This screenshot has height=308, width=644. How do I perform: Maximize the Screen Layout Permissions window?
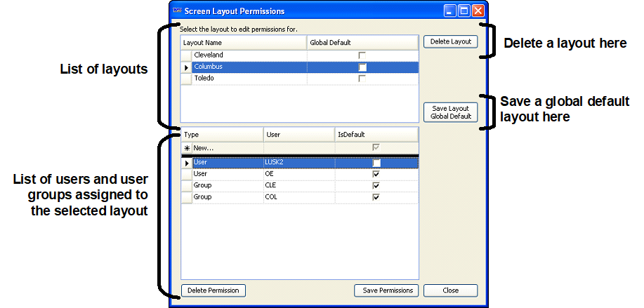(x=464, y=11)
